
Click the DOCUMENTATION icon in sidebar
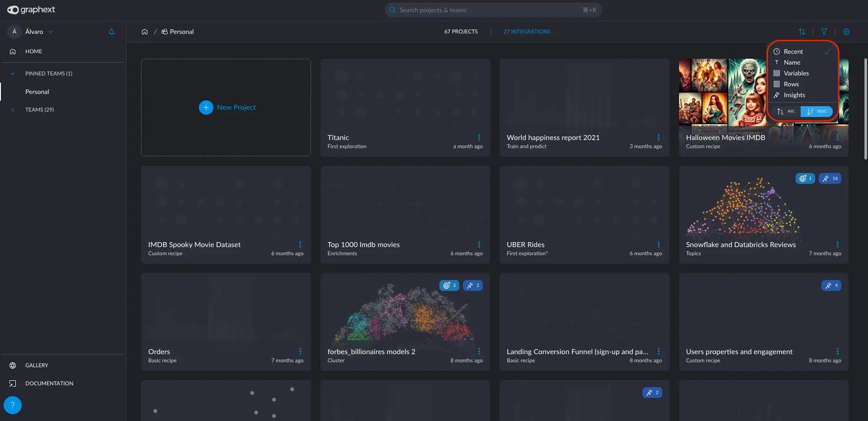tap(13, 384)
